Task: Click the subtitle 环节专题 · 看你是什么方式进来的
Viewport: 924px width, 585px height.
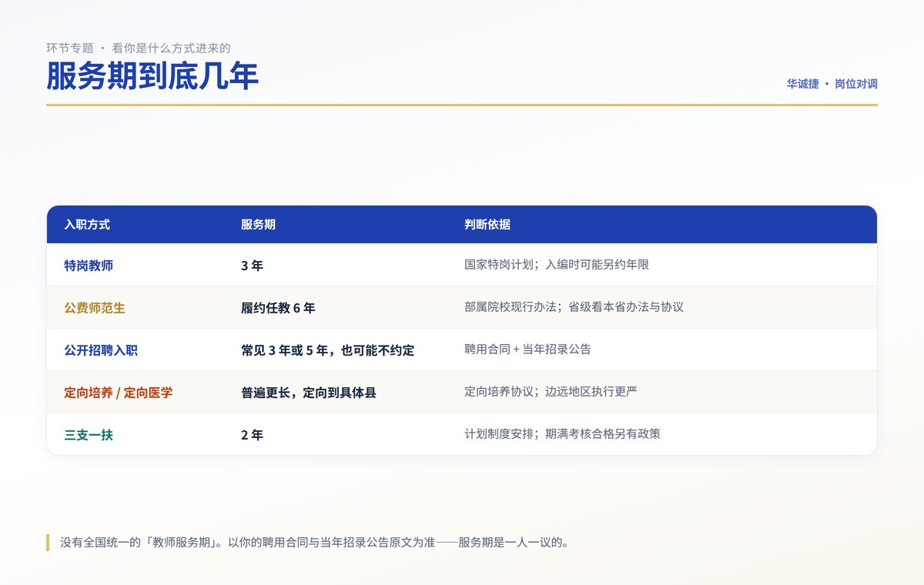Action: pos(139,48)
